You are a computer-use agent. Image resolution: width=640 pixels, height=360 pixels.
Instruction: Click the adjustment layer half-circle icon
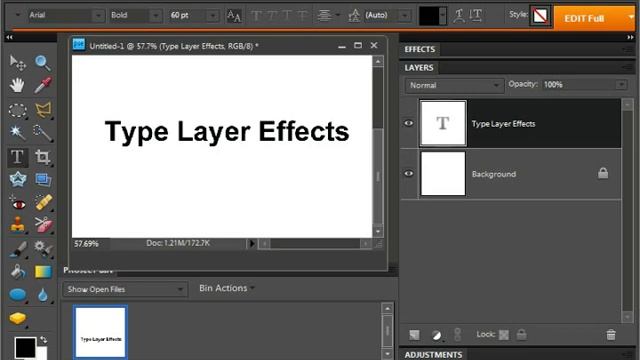pos(436,335)
